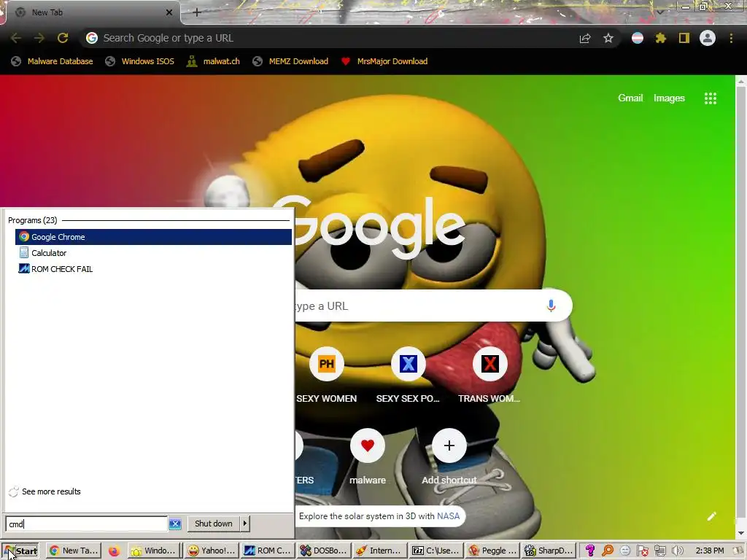Open Chrome's three-dot menu

(731, 38)
